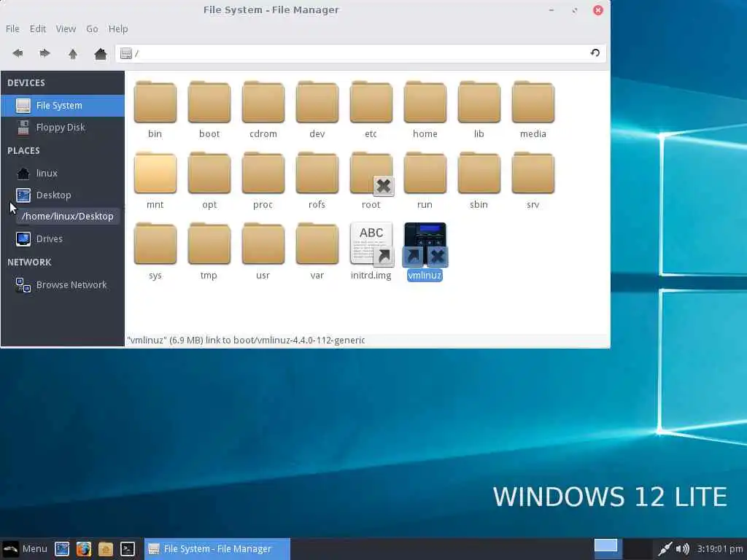Switch to the second workspace in pager
This screenshot has height=560, width=747.
(636, 548)
